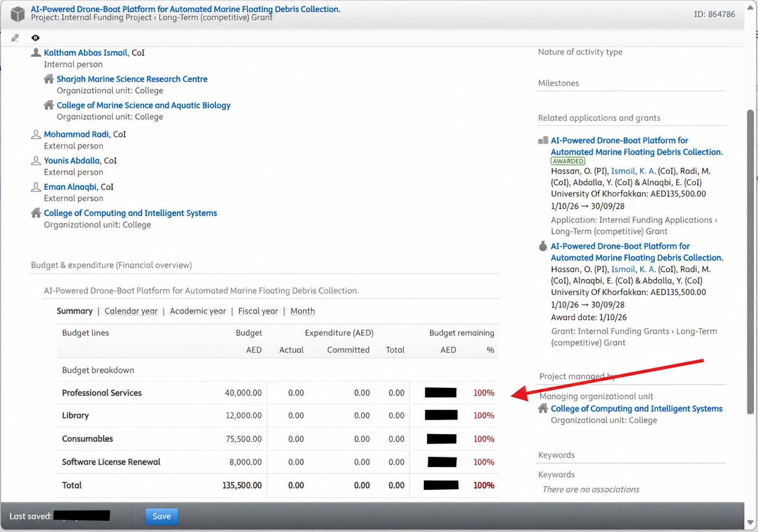Screen dimensions: 758x532
Task: Open Ismail, K. A. link in related grant
Action: point(633,269)
